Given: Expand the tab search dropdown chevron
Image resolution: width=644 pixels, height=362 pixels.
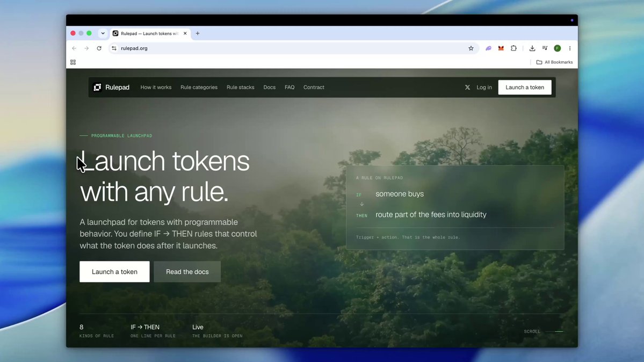Looking at the screenshot, I should pos(103,33).
